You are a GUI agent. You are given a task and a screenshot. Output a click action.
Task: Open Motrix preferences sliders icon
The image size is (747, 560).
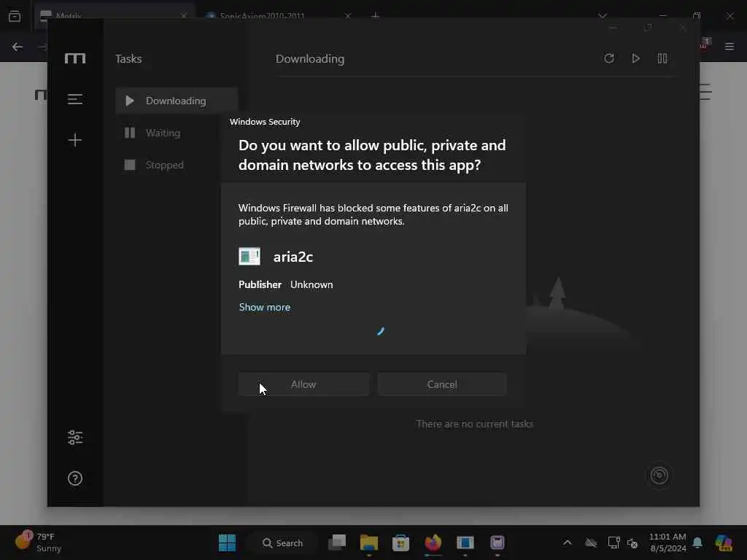point(75,437)
